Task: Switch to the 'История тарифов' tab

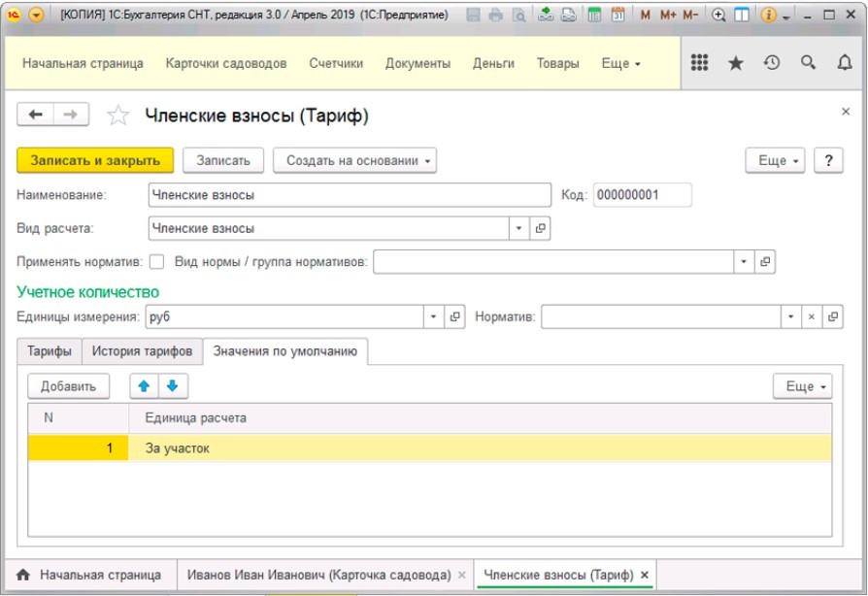Action: (142, 350)
